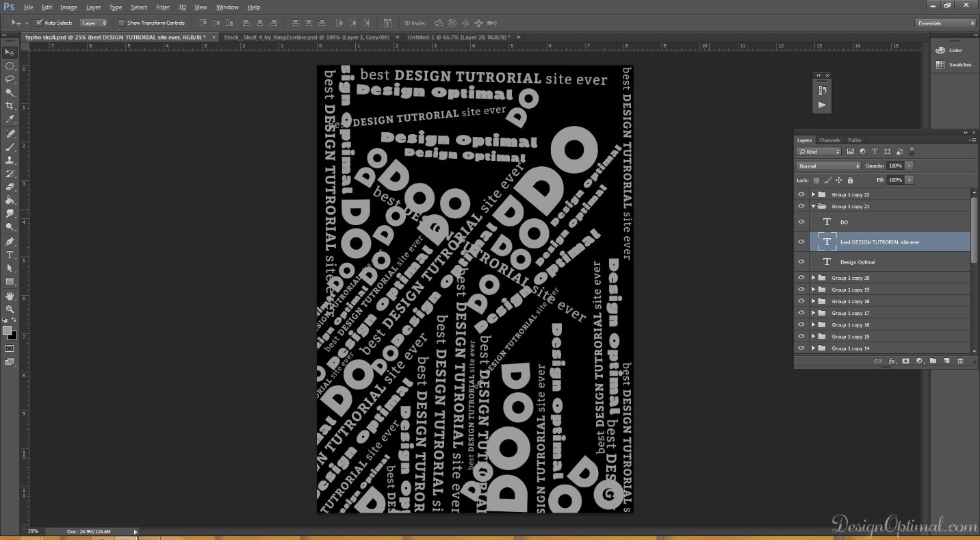Play action button in collapsed panel
980x540 pixels.
tap(822, 105)
